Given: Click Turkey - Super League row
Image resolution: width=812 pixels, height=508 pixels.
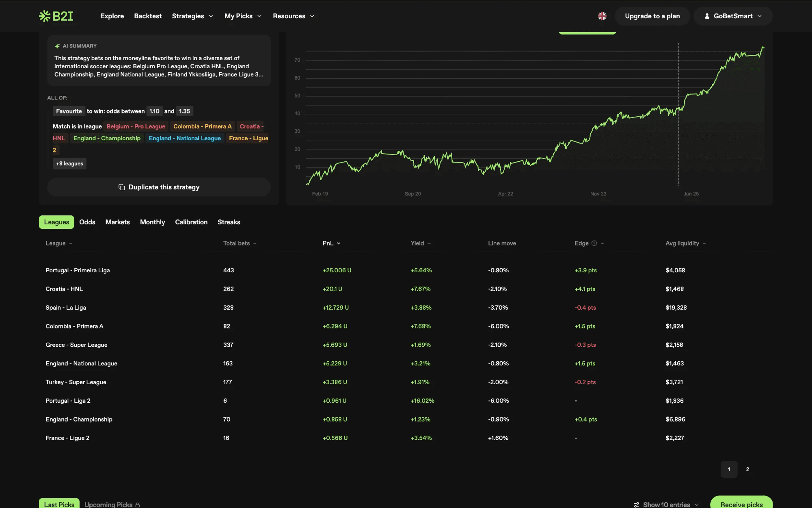Looking at the screenshot, I should click(406, 382).
